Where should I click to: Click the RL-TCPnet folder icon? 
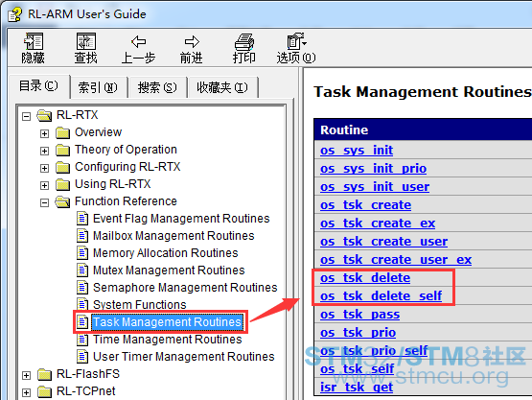click(44, 392)
